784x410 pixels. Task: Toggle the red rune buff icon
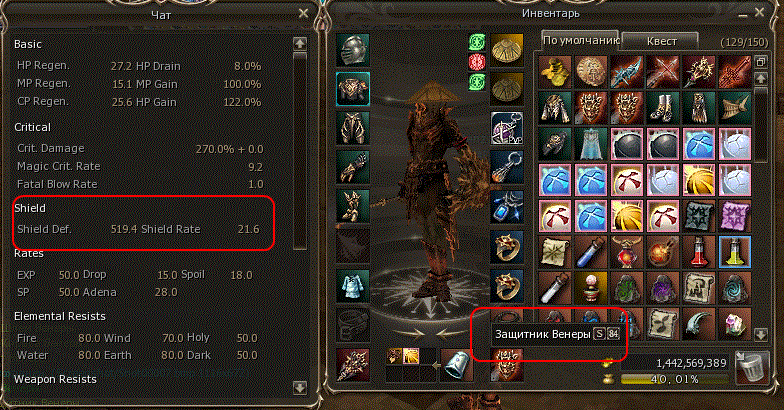point(477,62)
